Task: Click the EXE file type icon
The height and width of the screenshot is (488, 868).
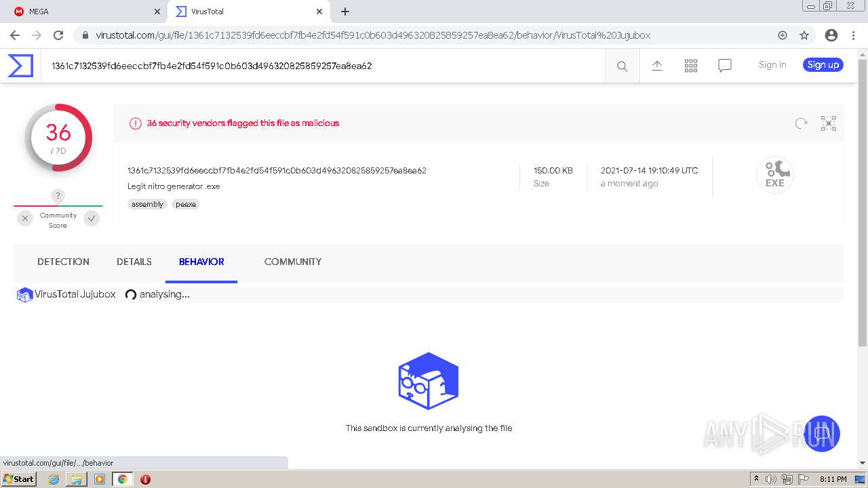Action: point(774,175)
